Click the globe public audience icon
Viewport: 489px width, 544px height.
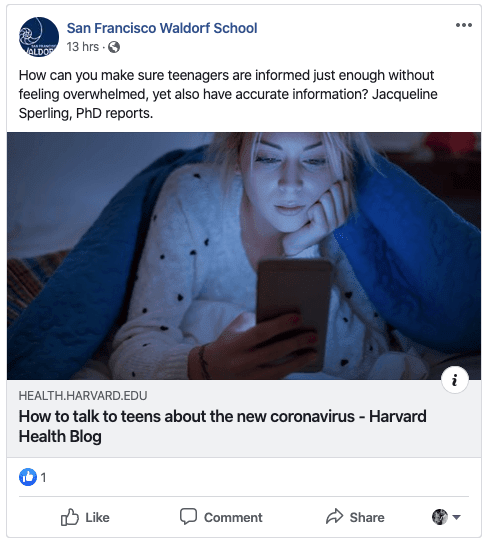tap(114, 47)
